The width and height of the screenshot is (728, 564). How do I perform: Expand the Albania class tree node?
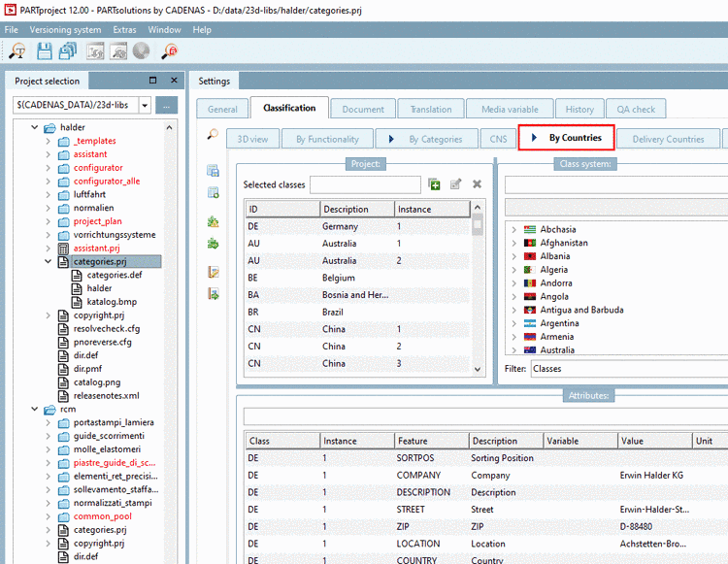513,256
